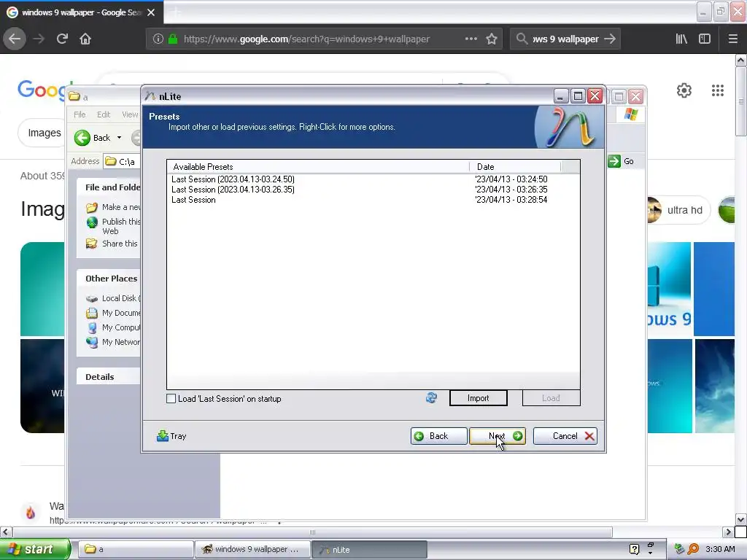Collapse File and Folder Tasks header
747x560 pixels.
pos(109,187)
